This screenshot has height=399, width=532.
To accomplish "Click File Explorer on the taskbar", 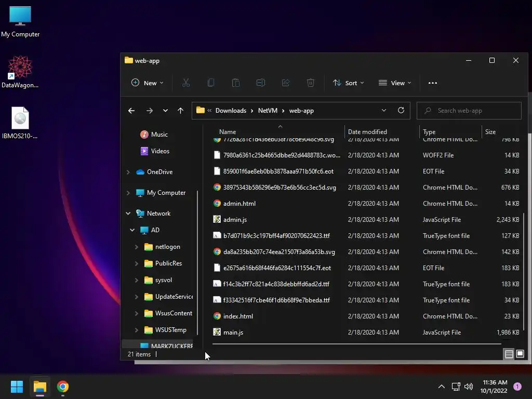I will [x=39, y=387].
